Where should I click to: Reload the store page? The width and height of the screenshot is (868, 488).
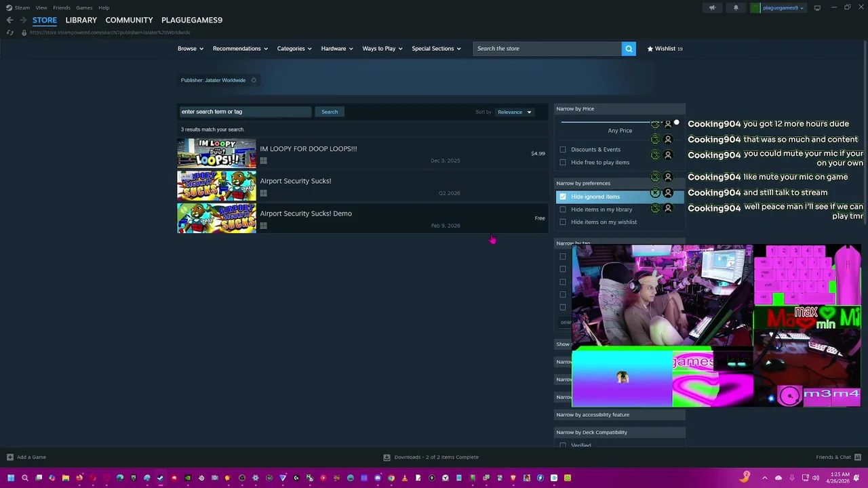point(9,33)
